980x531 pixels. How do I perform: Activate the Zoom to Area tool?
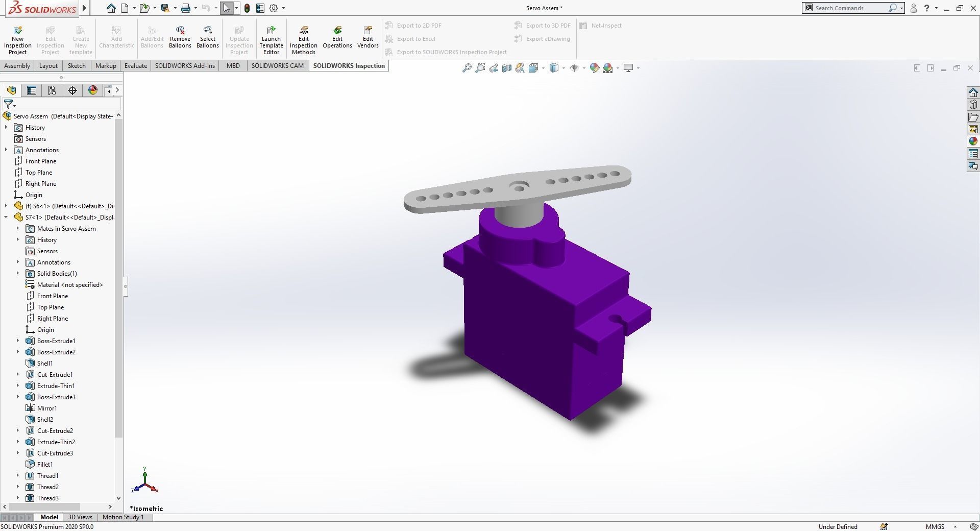[480, 68]
